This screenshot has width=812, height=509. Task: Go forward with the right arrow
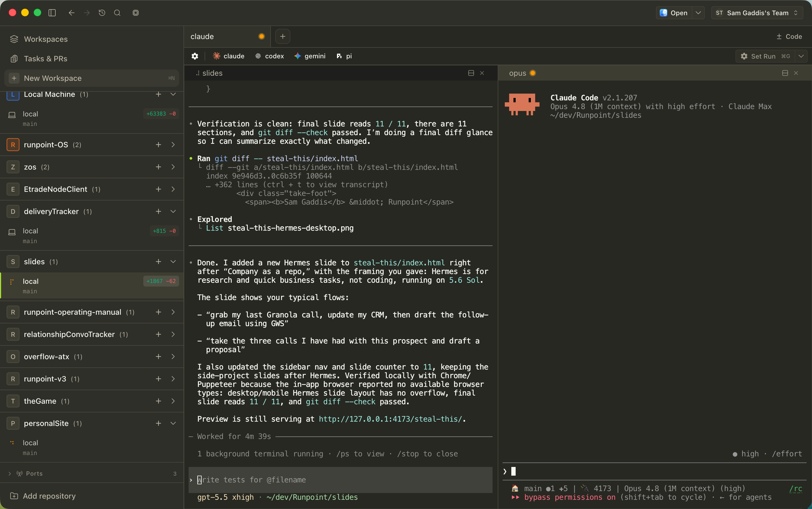[87, 13]
